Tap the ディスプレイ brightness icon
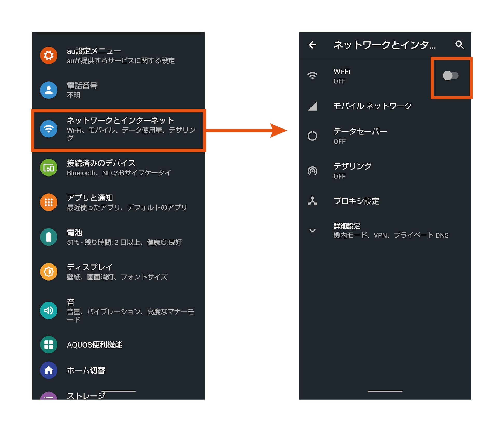Screen dimensions: 504x433 [49, 272]
